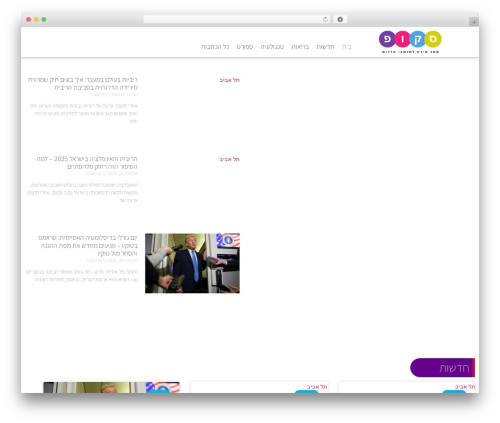Click the date line under Trump Tokyo headline
The height and width of the screenshot is (423, 500).
click(x=112, y=260)
